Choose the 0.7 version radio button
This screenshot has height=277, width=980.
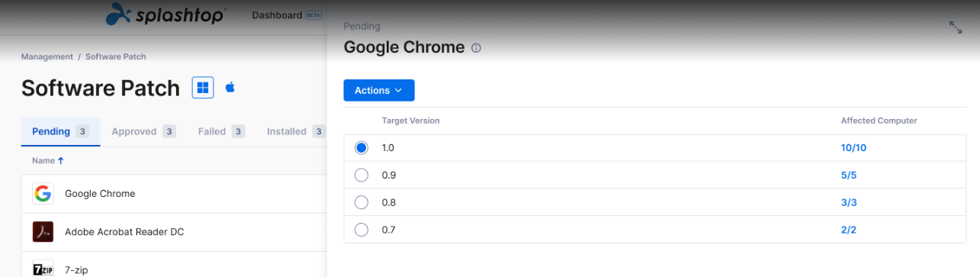pyautogui.click(x=361, y=230)
